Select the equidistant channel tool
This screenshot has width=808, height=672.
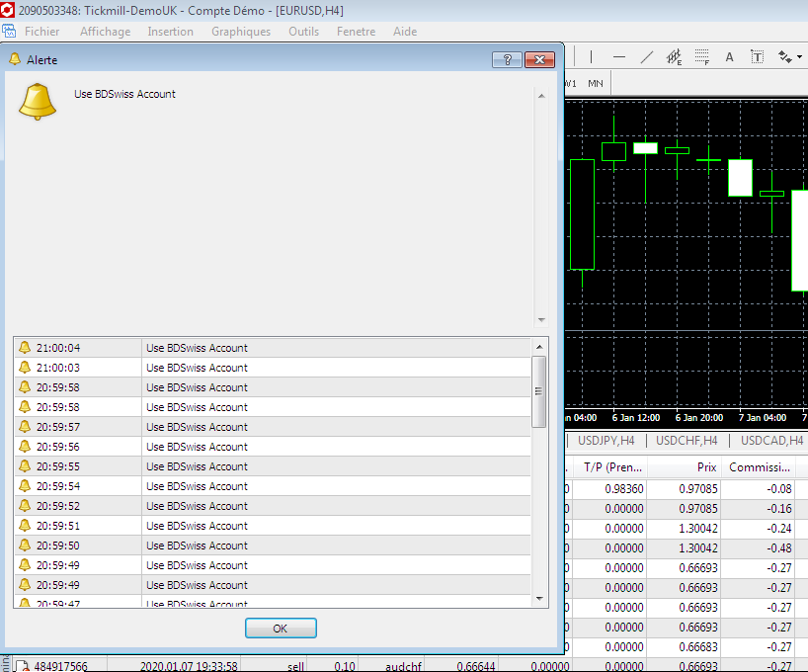(675, 56)
